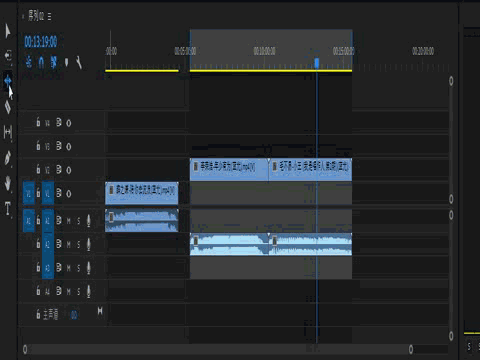This screenshot has width=480, height=360.
Task: Toggle sync lock on track V4
Action: (x=59, y=123)
